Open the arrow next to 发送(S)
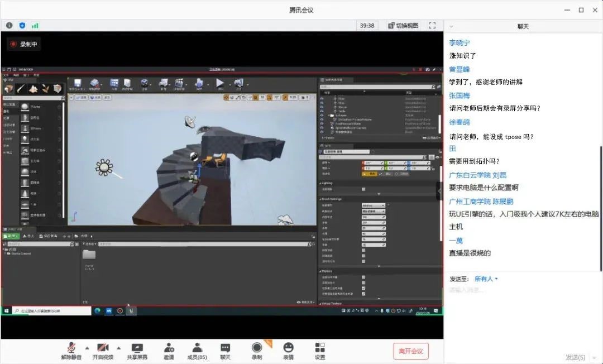Viewport: 603px width, 364px height. [594, 357]
